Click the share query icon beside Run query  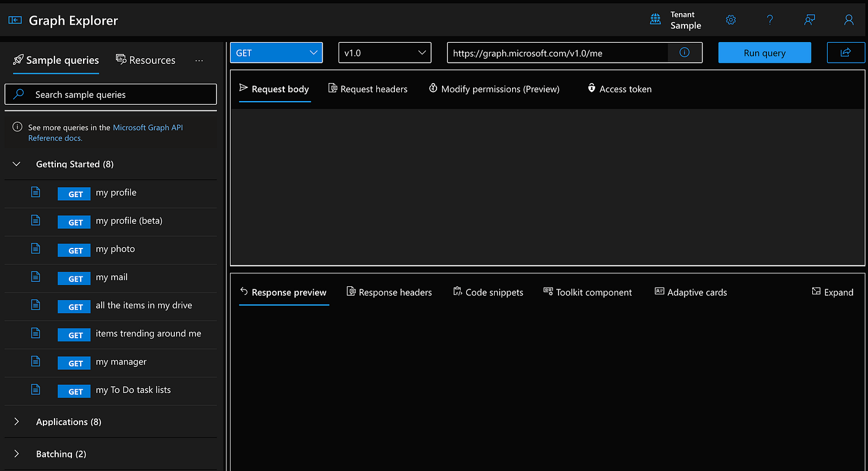[x=846, y=52]
